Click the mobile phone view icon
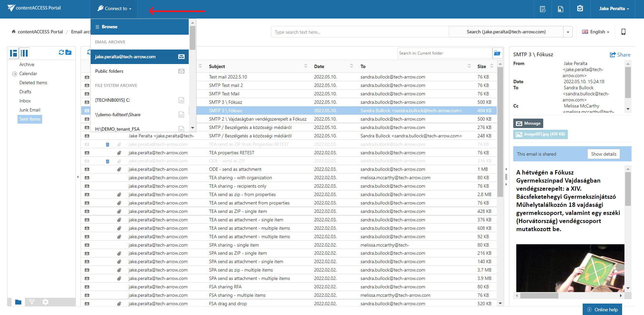The width and height of the screenshot is (644, 315). (623, 32)
